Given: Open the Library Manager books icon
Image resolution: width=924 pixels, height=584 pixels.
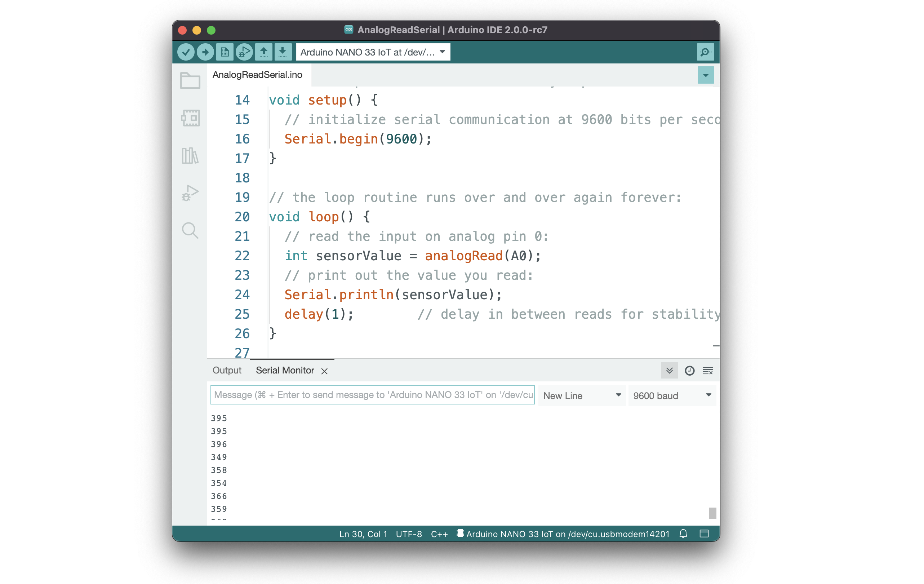Looking at the screenshot, I should 190,155.
